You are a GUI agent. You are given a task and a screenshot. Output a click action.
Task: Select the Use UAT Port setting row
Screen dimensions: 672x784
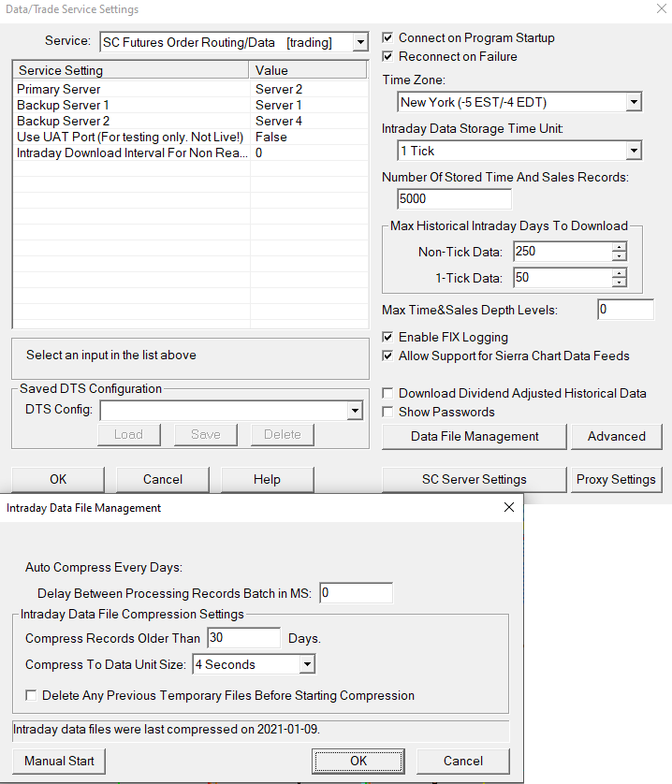click(191, 137)
